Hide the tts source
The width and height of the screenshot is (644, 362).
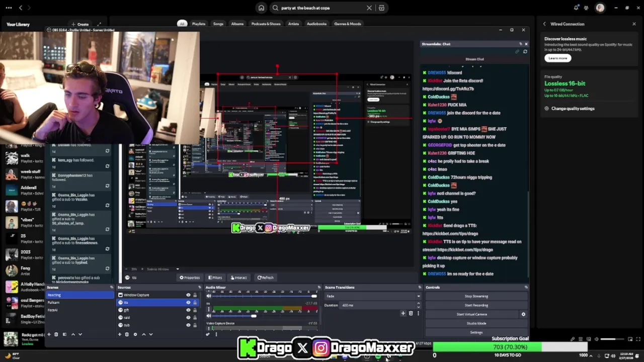189,303
